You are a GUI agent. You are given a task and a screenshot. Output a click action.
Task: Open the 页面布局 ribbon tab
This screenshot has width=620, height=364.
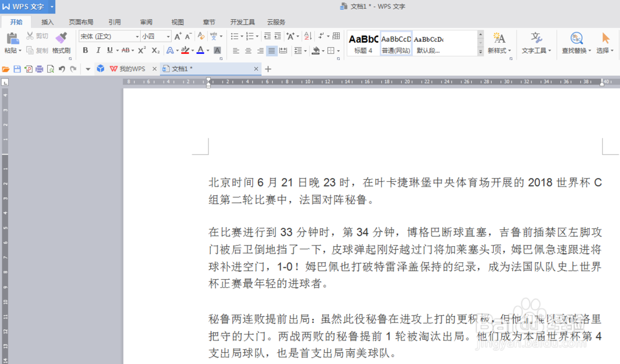(x=81, y=22)
